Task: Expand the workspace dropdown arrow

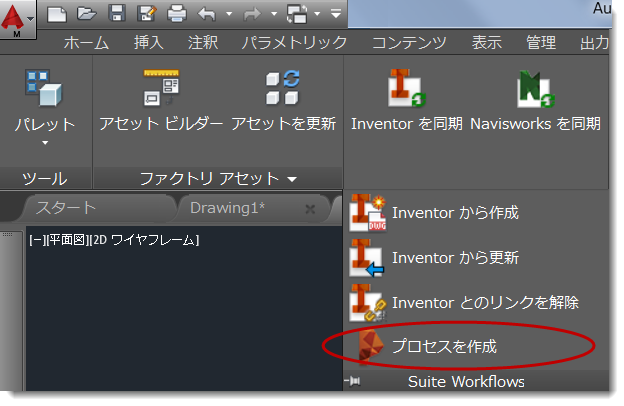Action: click(x=317, y=14)
